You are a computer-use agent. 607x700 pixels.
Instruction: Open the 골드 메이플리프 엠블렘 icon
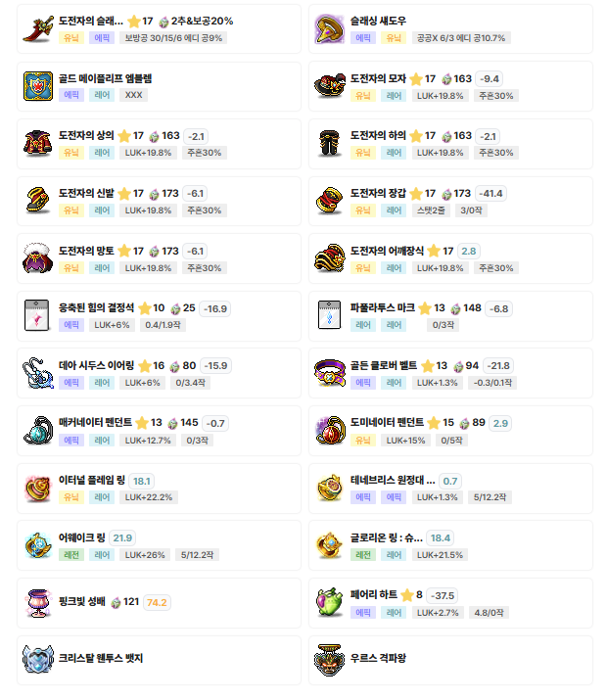[38, 86]
